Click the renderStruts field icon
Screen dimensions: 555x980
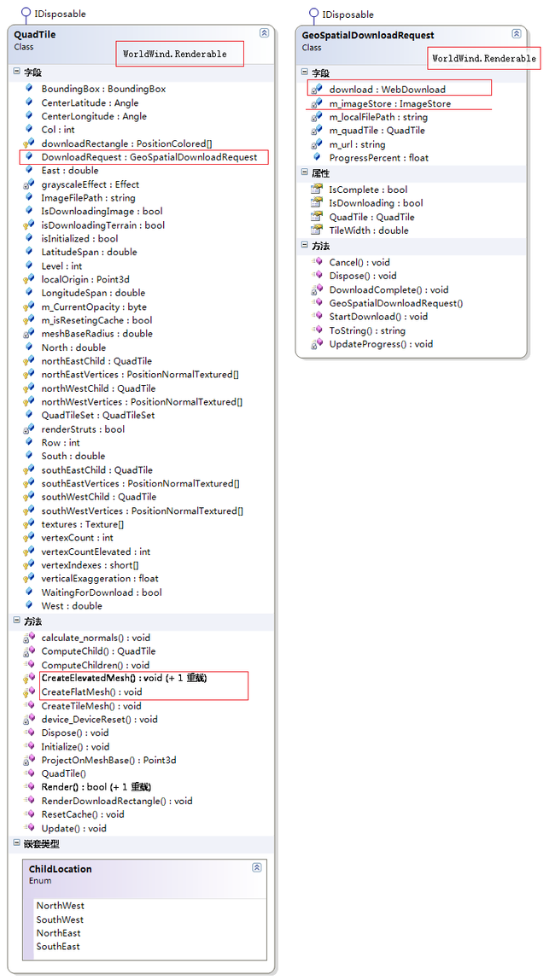[29, 429]
